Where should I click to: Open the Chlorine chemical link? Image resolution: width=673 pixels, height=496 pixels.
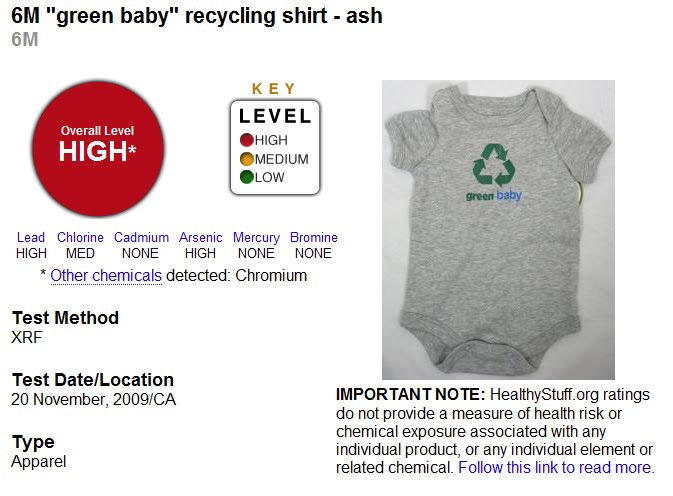point(81,238)
